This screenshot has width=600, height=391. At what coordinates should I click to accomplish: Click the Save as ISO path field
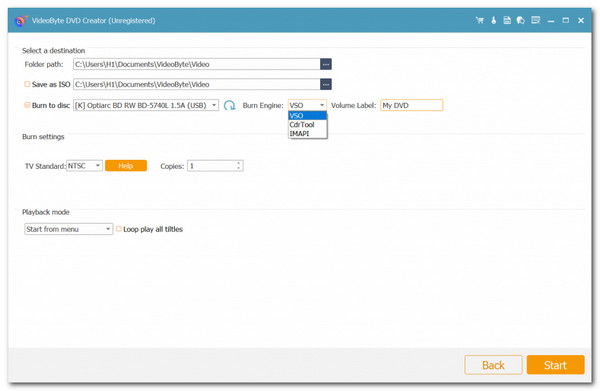tap(197, 84)
